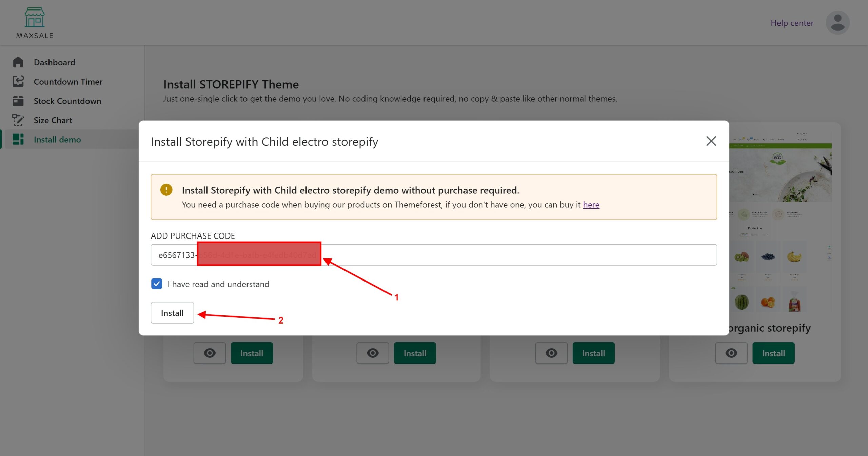Select Install demo in the sidebar
868x456 pixels.
57,140
